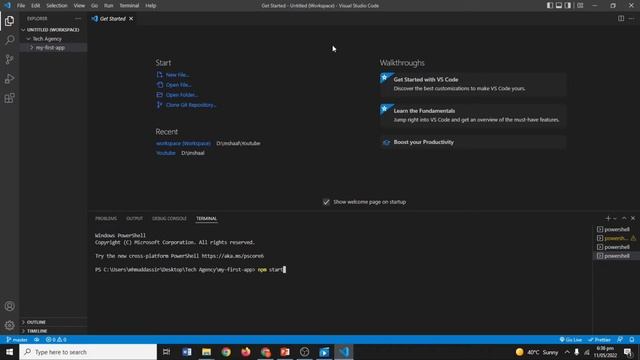
Task: Select the yellow powershell terminal with warning
Action: click(x=616, y=238)
